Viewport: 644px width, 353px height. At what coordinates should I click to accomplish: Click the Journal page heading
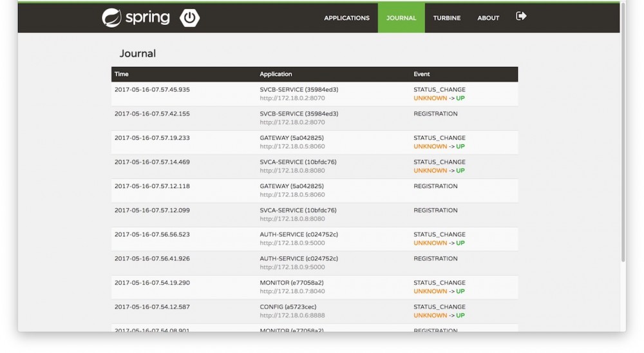tap(138, 53)
